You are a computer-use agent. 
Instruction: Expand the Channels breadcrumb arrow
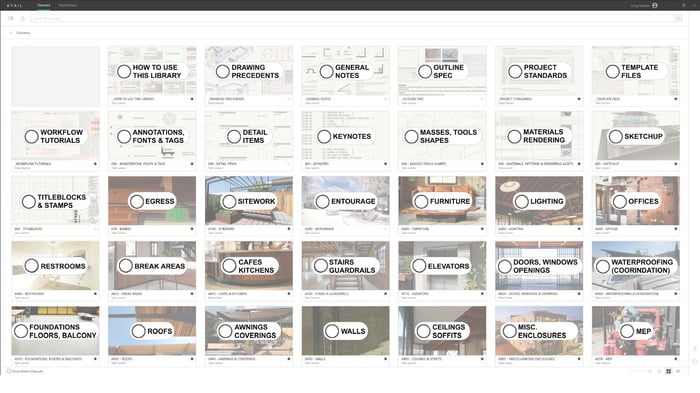click(10, 33)
